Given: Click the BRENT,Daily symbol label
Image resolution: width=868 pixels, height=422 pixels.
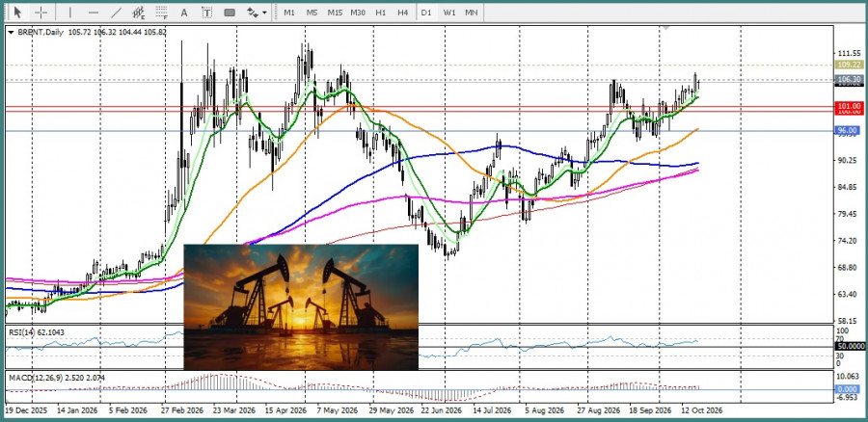Looking at the screenshot, I should coord(40,33).
